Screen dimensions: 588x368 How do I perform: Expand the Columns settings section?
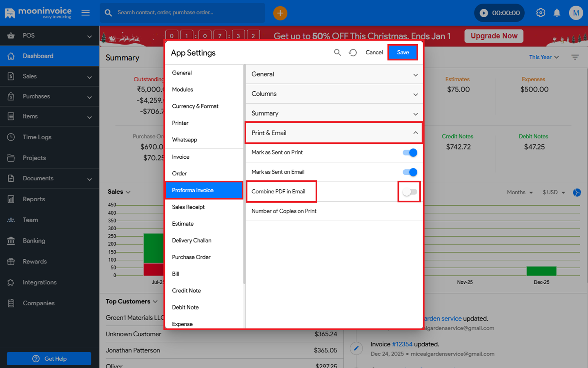click(334, 94)
